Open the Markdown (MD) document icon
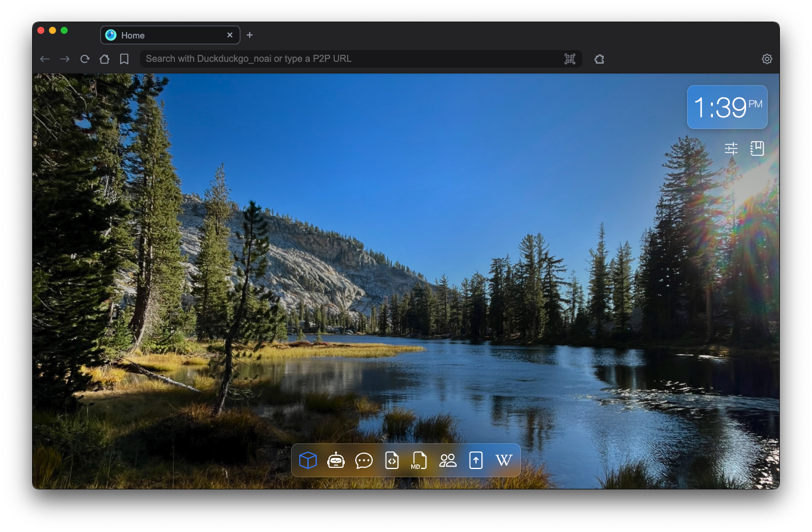 [419, 460]
